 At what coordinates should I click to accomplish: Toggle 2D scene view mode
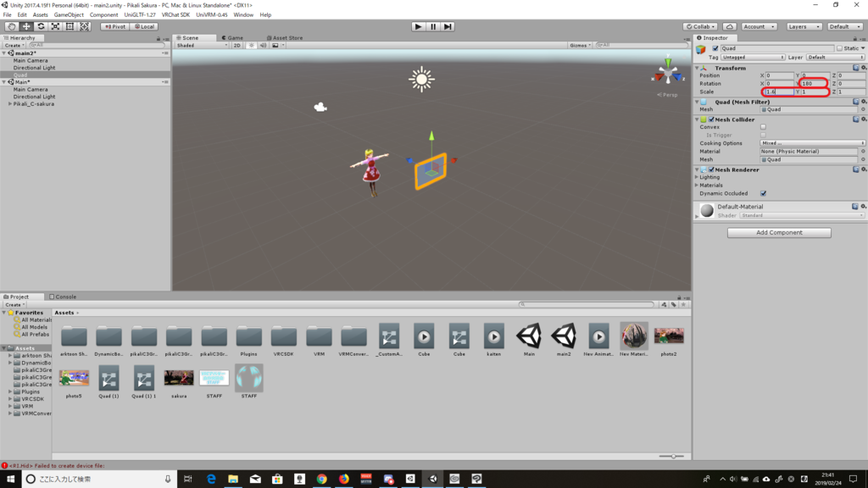click(237, 46)
